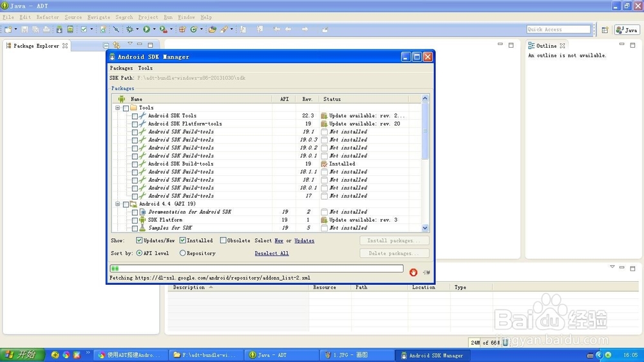This screenshot has width=644, height=362.
Task: Open the New wizard dropdown arrow
Action: pyautogui.click(x=15, y=29)
